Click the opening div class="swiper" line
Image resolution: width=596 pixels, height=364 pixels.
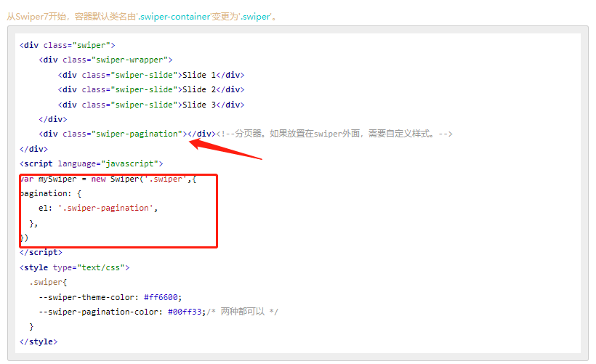(68, 45)
